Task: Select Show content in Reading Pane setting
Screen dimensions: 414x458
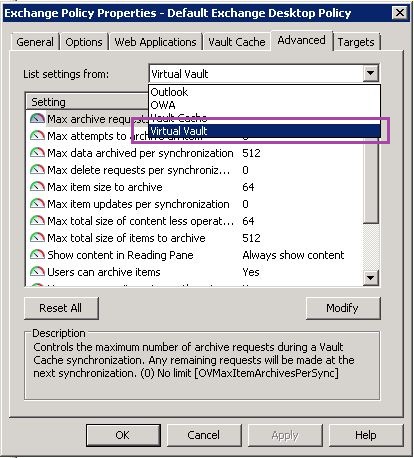Action: pyautogui.click(x=120, y=255)
